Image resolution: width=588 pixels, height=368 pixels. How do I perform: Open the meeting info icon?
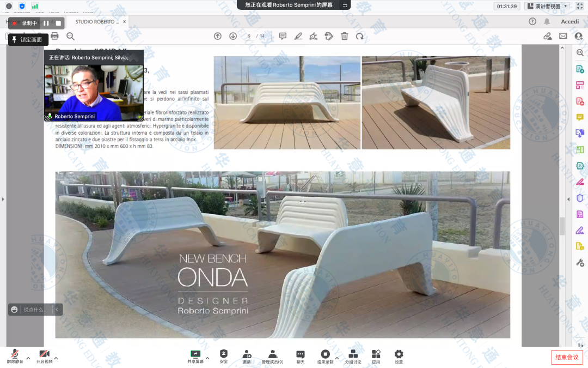click(x=9, y=6)
